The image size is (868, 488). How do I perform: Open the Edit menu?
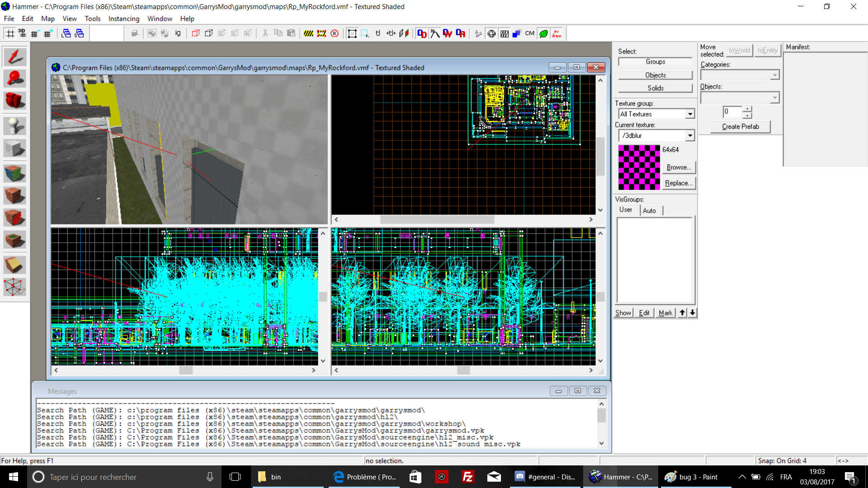tap(28, 19)
